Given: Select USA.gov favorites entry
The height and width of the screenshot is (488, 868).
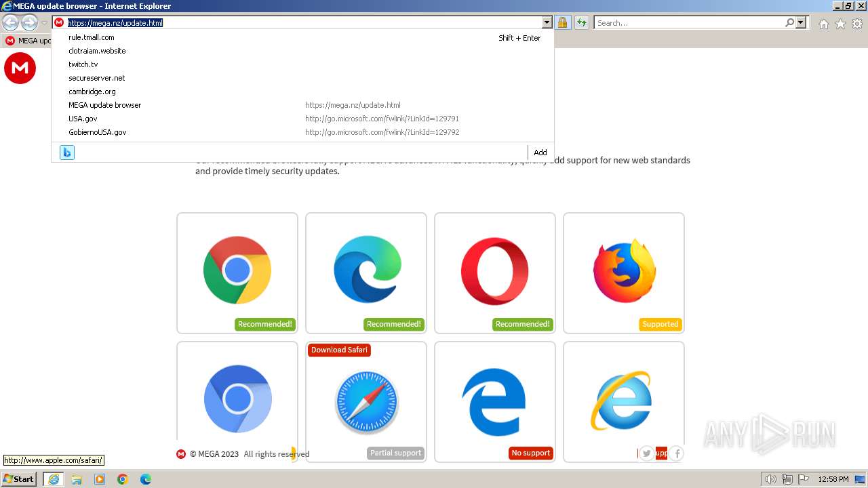Looking at the screenshot, I should [302, 119].
